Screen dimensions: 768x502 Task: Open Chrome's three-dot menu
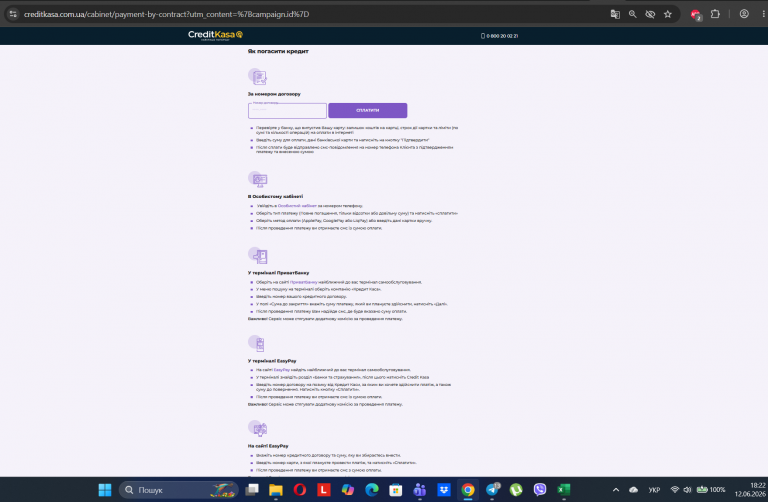763,14
